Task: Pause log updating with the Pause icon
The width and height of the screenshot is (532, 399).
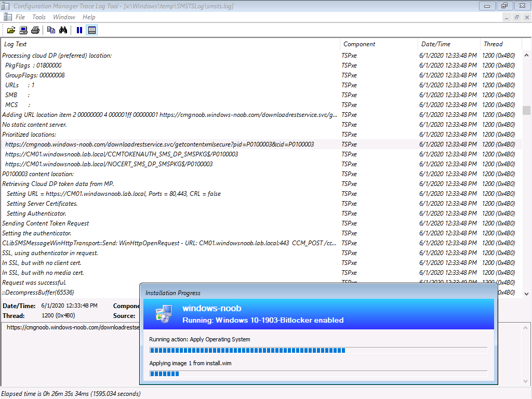Action: (x=79, y=30)
